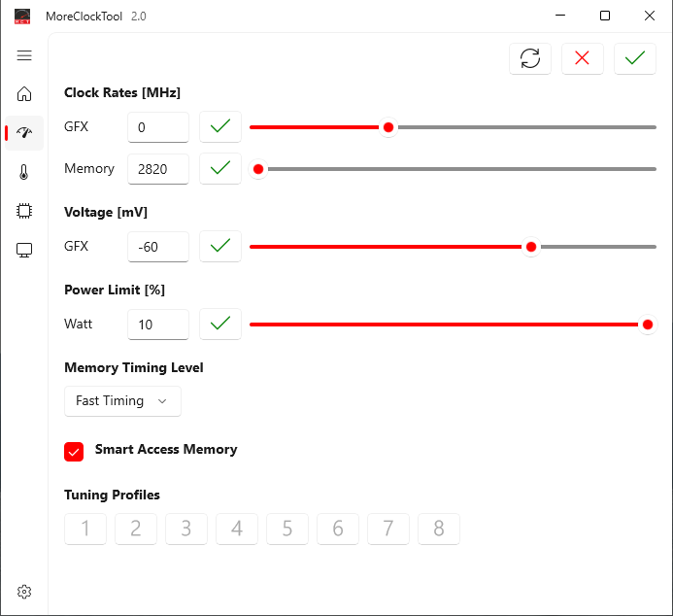This screenshot has width=673, height=616.
Task: Discard changes with the red X button
Action: [x=583, y=58]
